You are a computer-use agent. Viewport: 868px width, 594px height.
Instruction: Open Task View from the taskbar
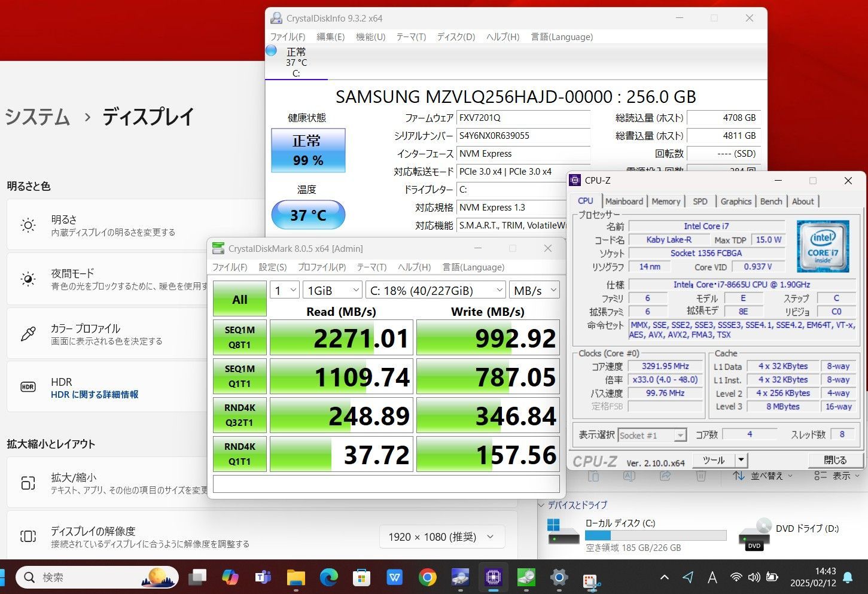pyautogui.click(x=197, y=577)
